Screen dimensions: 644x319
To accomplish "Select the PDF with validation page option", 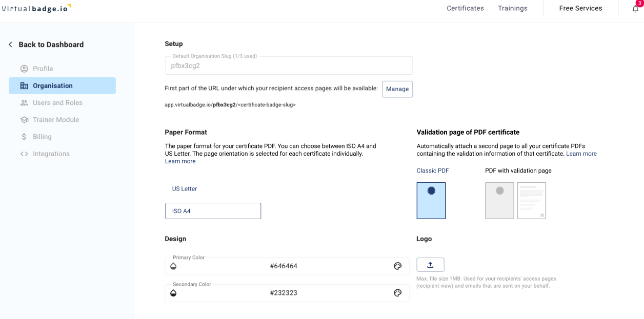I will pos(515,200).
